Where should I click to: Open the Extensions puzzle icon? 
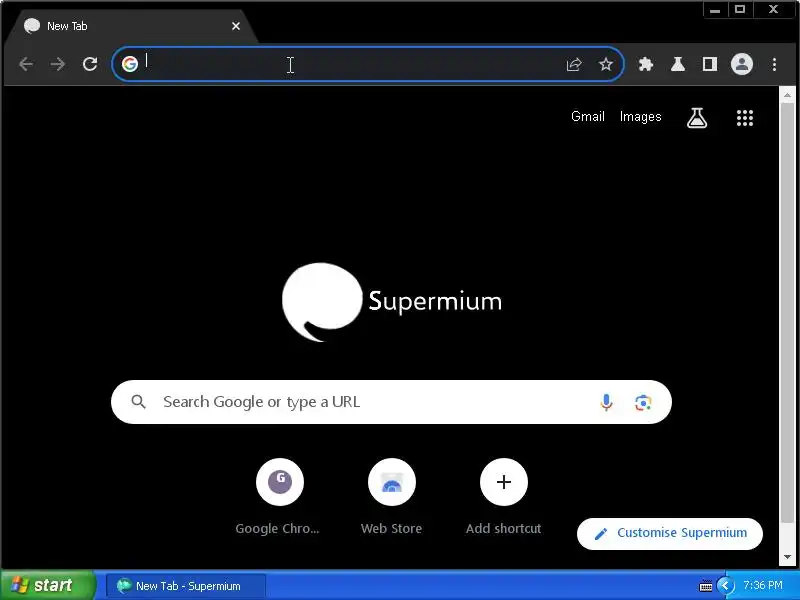click(x=646, y=64)
